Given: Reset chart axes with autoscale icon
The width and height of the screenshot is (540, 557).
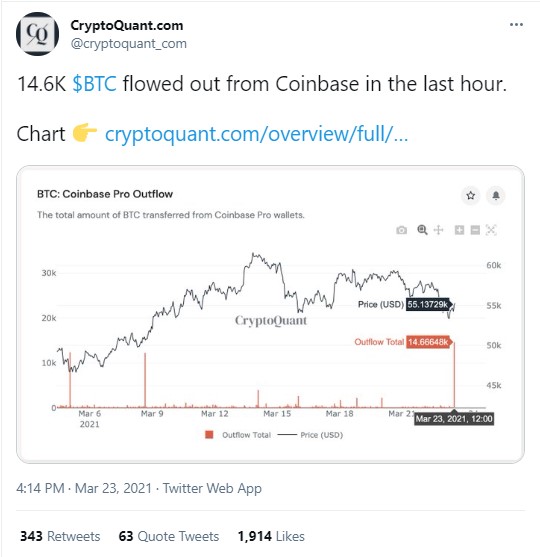Looking at the screenshot, I should [491, 230].
